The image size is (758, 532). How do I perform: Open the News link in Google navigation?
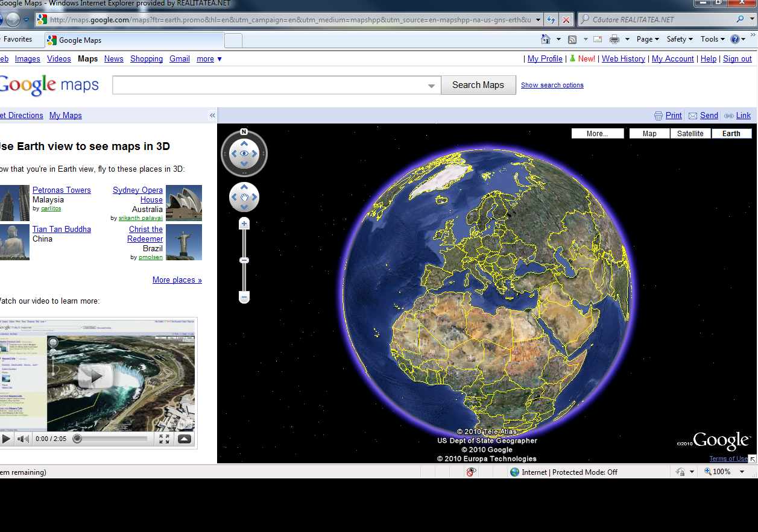[x=114, y=58]
